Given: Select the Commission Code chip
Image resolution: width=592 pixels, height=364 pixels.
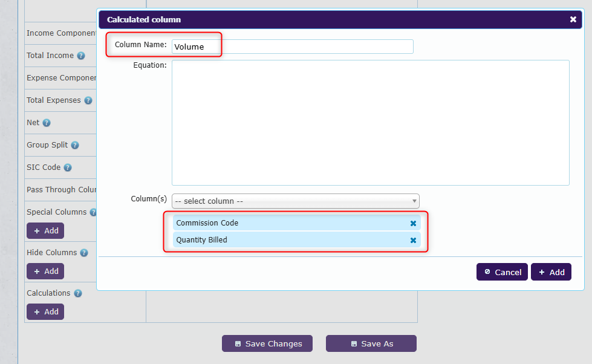Looking at the screenshot, I should pyautogui.click(x=297, y=223).
